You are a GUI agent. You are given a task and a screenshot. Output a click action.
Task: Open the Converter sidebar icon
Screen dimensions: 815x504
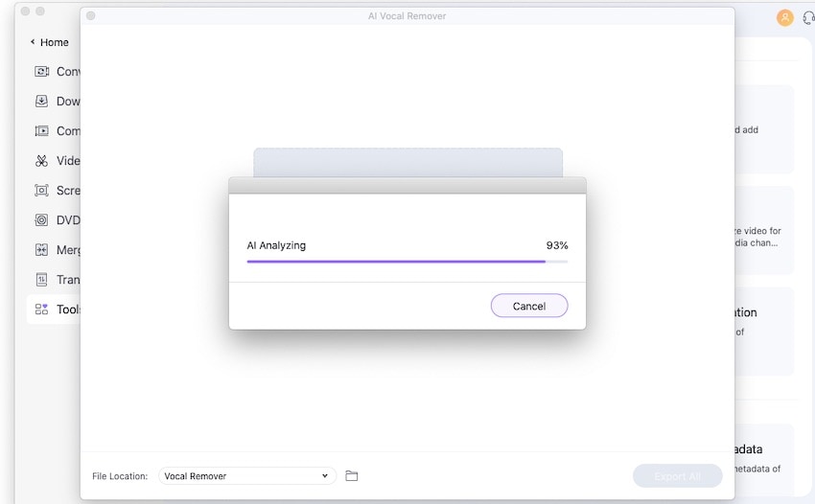[41, 71]
